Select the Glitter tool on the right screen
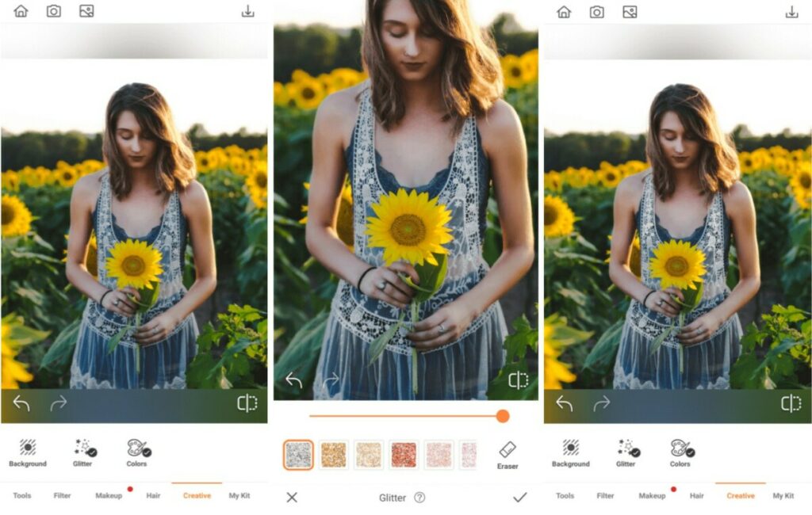This screenshot has width=812, height=515. pos(626,453)
